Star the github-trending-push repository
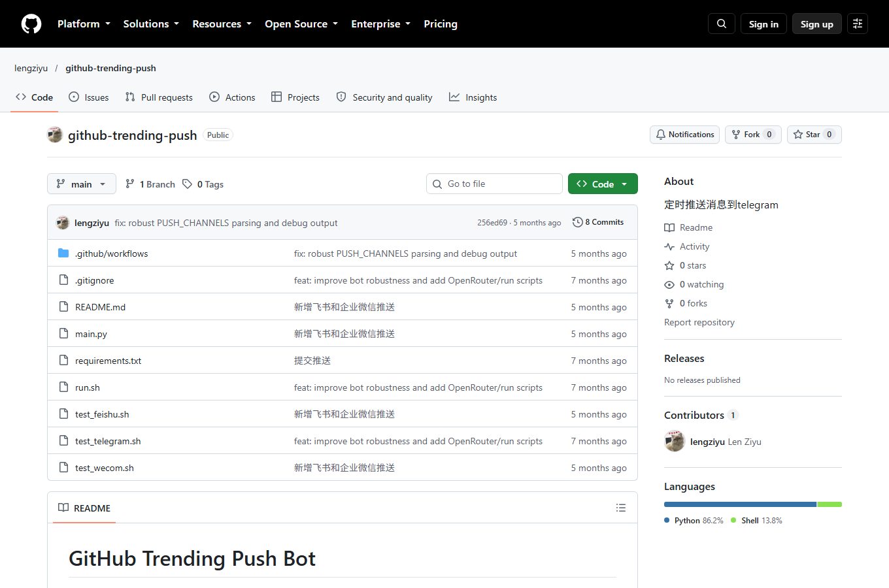Screen dimensions: 889x588 [814, 135]
